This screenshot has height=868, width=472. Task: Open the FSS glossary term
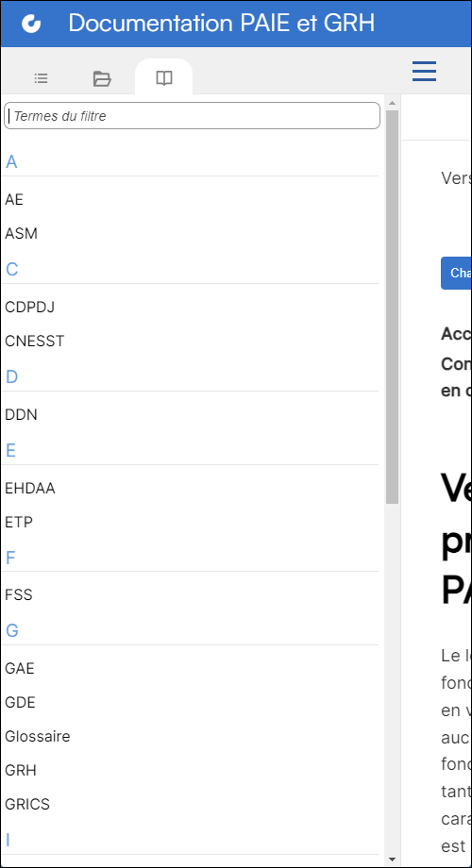[x=19, y=595]
